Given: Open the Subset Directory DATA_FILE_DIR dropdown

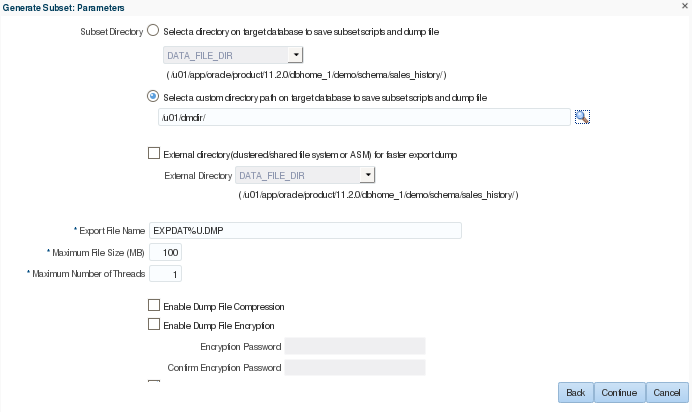Looking at the screenshot, I should click(x=295, y=55).
